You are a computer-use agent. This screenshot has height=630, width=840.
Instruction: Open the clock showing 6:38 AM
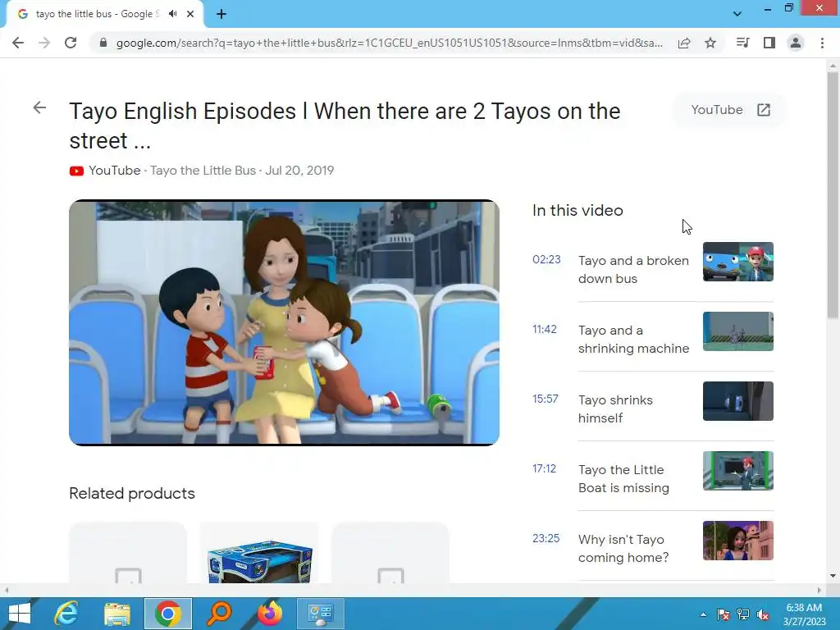(x=804, y=614)
